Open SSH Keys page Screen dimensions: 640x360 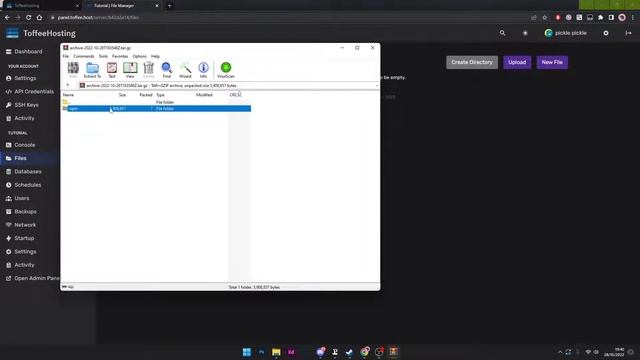tap(22, 105)
